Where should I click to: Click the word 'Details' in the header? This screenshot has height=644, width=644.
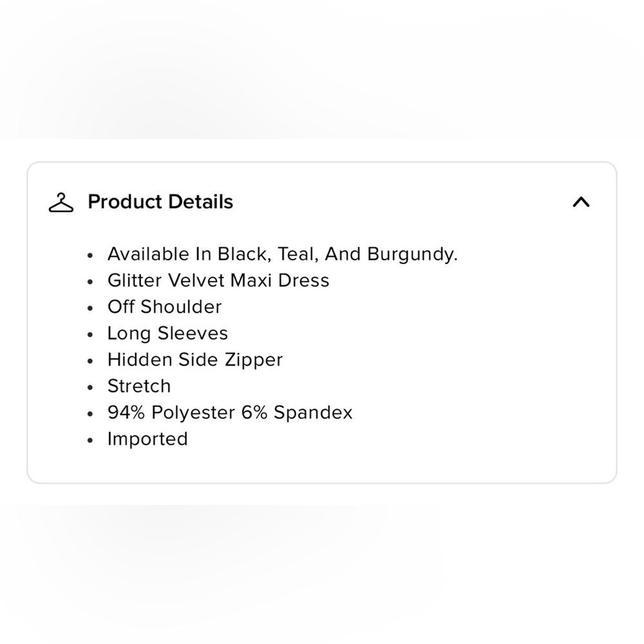[x=201, y=202]
